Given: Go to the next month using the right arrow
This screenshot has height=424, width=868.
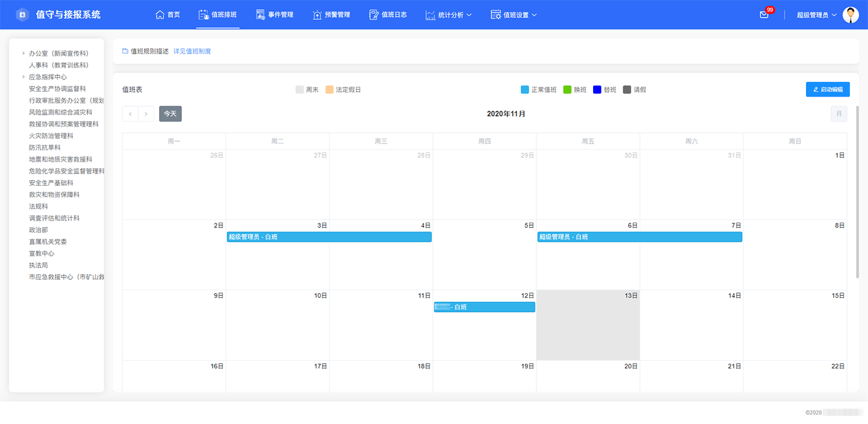Looking at the screenshot, I should tap(146, 114).
